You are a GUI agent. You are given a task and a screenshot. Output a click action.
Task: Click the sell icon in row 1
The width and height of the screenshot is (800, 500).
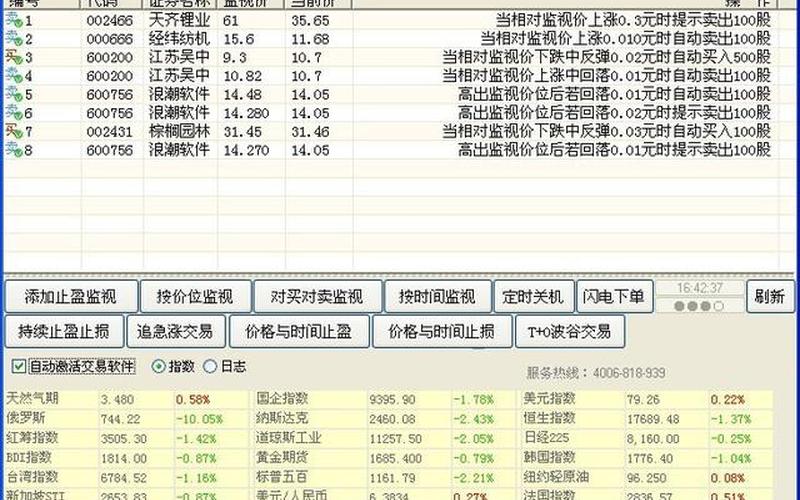coord(14,20)
